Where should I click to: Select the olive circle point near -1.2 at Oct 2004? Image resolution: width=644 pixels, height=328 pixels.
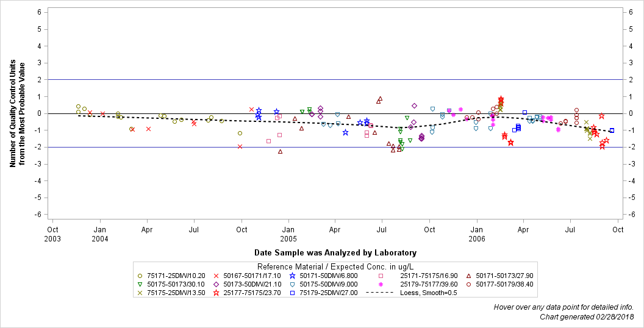(x=240, y=133)
